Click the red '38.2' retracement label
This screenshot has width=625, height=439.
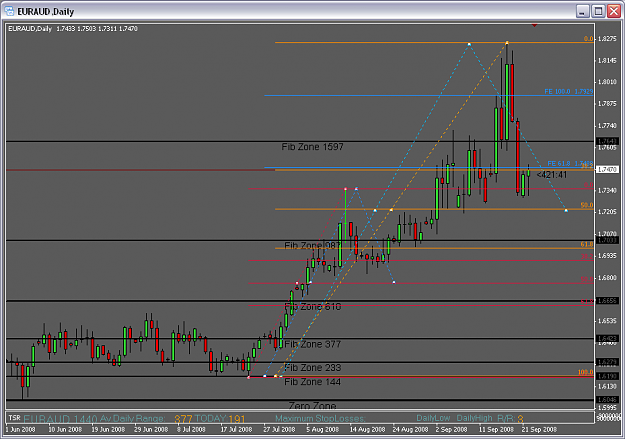tap(587, 256)
